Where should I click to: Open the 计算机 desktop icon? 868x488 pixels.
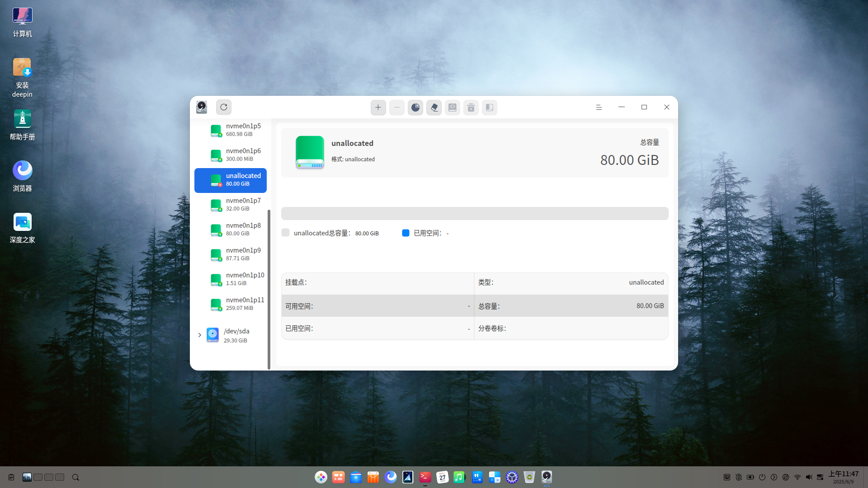[x=22, y=23]
